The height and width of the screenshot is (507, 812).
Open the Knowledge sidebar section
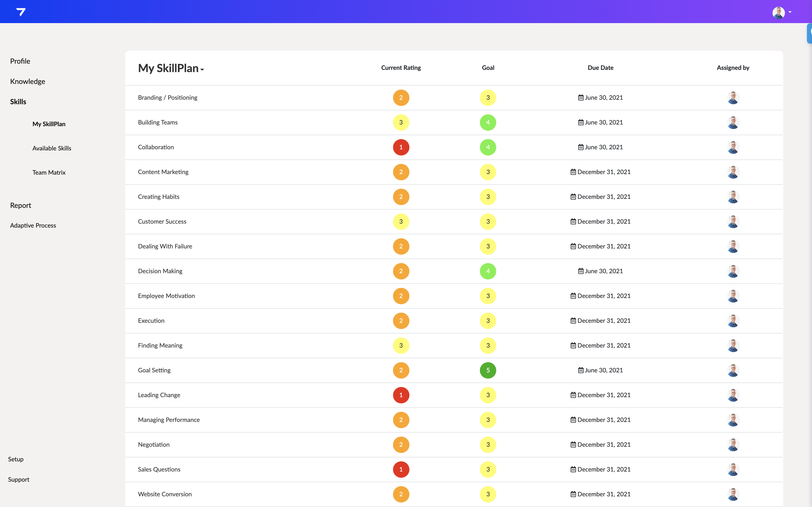[x=28, y=81]
